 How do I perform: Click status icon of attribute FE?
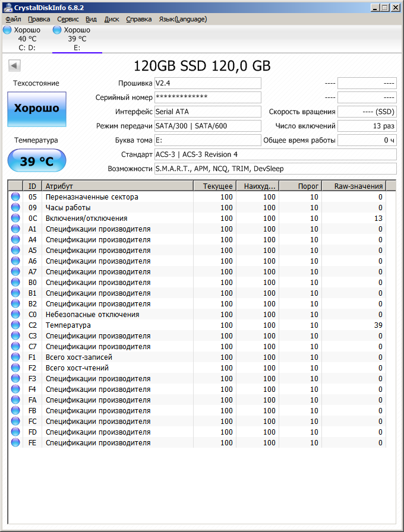click(x=15, y=442)
